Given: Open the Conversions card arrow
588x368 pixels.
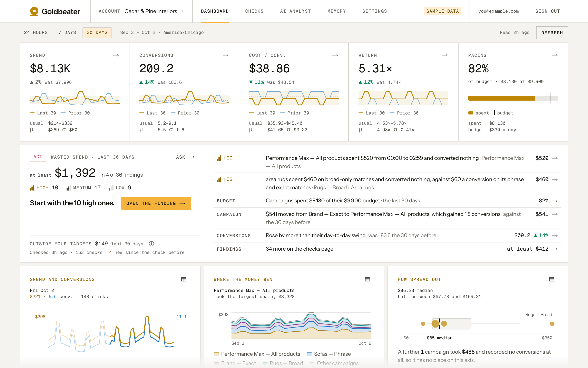Looking at the screenshot, I should (225, 55).
